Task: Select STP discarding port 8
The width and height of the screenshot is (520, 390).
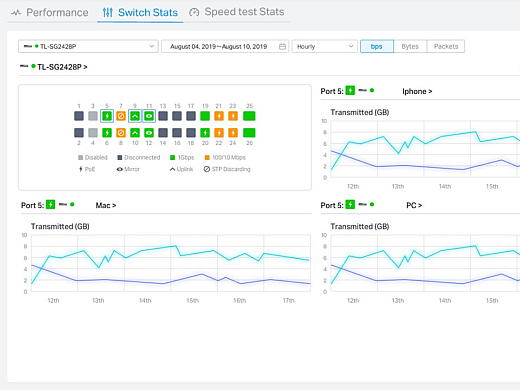Action: (121, 133)
